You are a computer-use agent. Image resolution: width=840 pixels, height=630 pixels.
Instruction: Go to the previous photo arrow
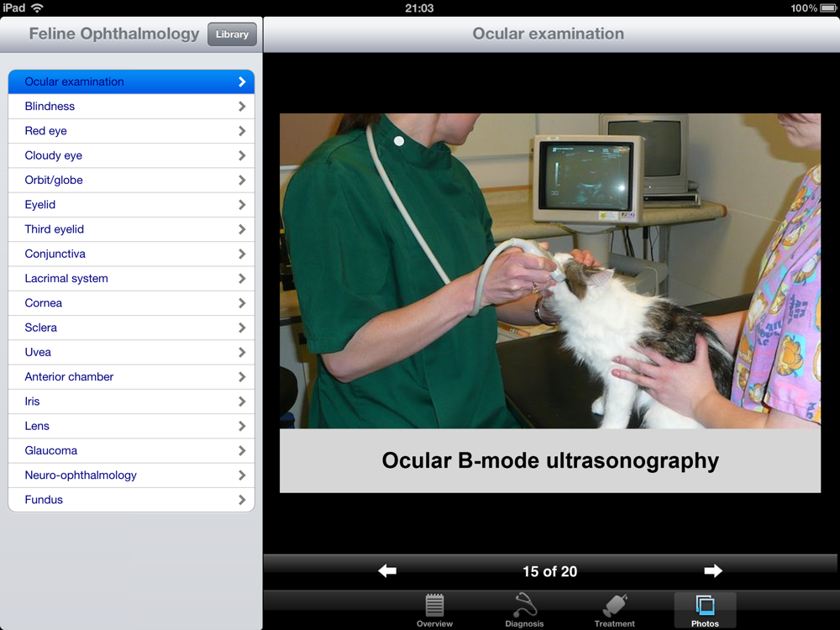tap(386, 570)
